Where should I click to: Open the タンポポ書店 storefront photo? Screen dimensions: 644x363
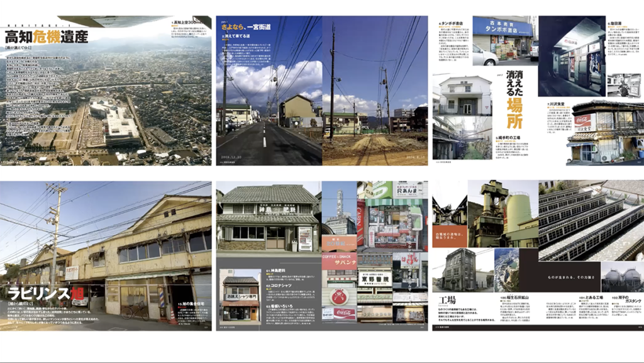point(502,42)
